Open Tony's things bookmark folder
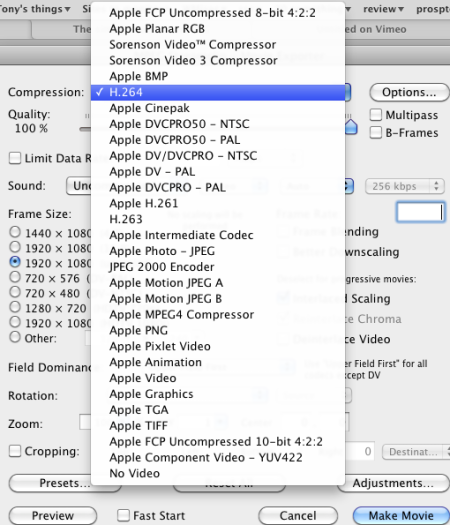The width and height of the screenshot is (450, 525). [34, 9]
